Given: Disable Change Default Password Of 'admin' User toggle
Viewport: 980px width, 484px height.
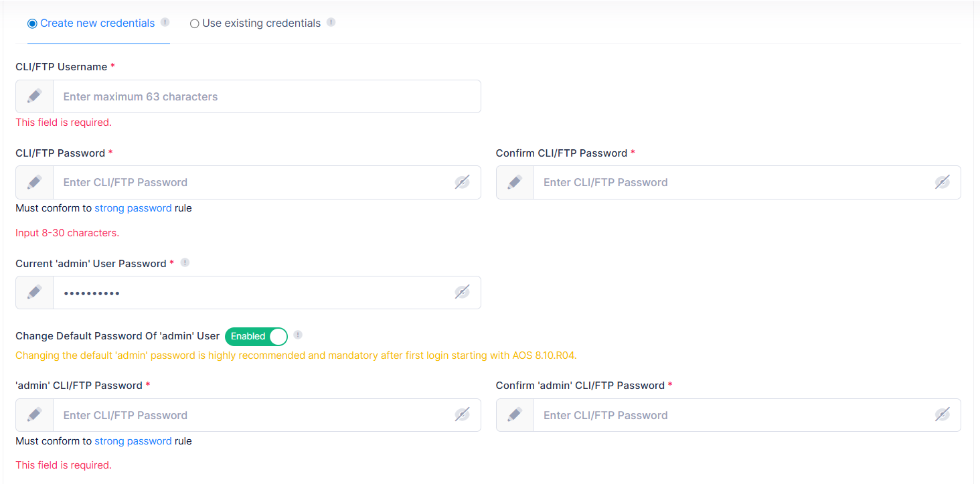Looking at the screenshot, I should (256, 336).
